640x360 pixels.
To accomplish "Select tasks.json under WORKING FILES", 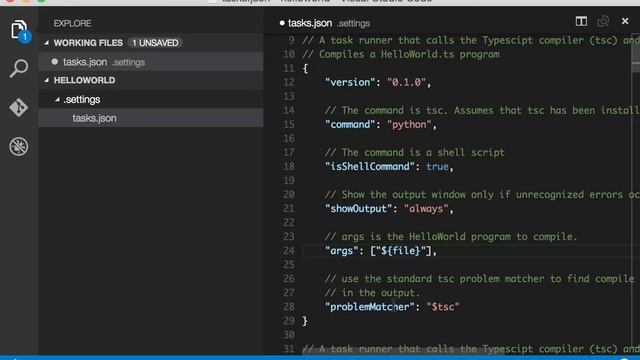I will [151, 62].
